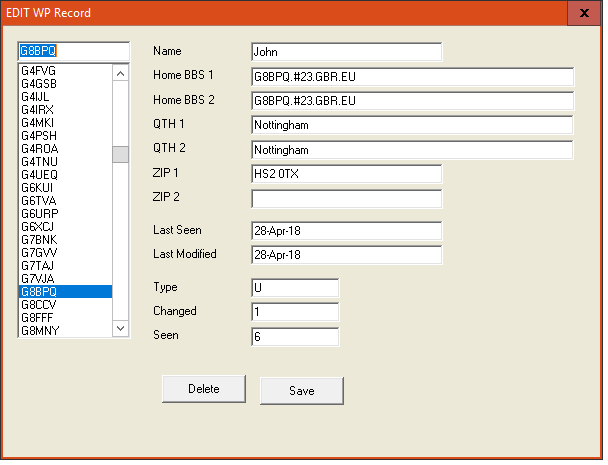Click the Seen count field
Viewport: 608px width, 465px height.
pos(295,337)
